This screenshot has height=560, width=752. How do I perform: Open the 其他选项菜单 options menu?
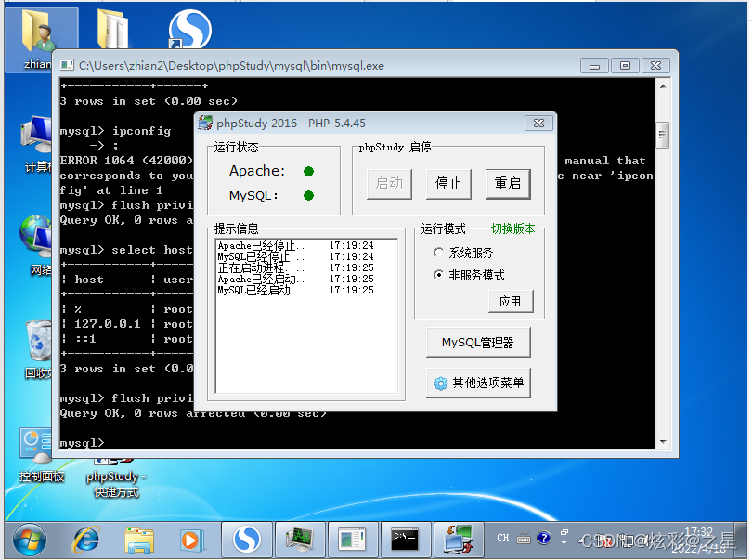[478, 383]
